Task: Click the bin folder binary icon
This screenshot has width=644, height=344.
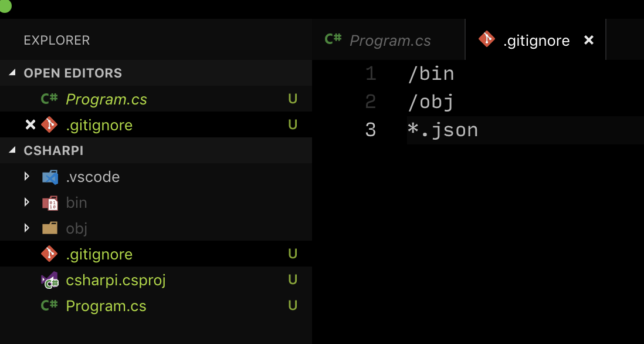Action: pyautogui.click(x=50, y=203)
